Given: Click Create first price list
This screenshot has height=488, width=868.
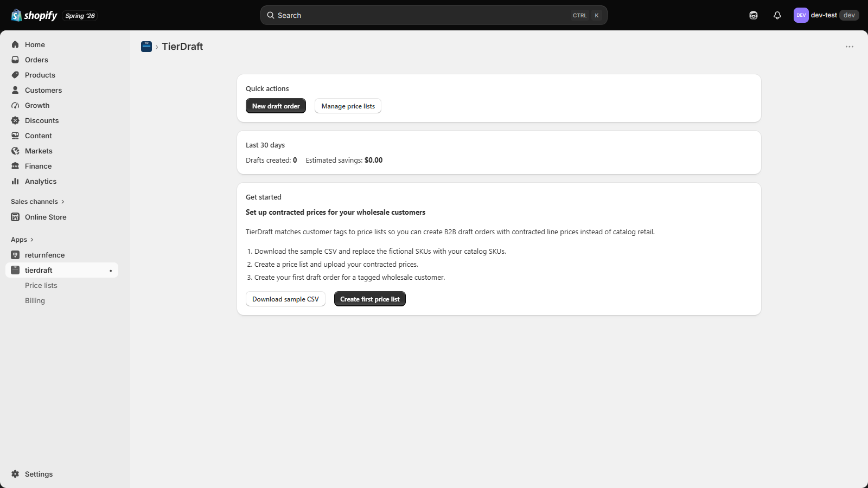Looking at the screenshot, I should tap(370, 299).
